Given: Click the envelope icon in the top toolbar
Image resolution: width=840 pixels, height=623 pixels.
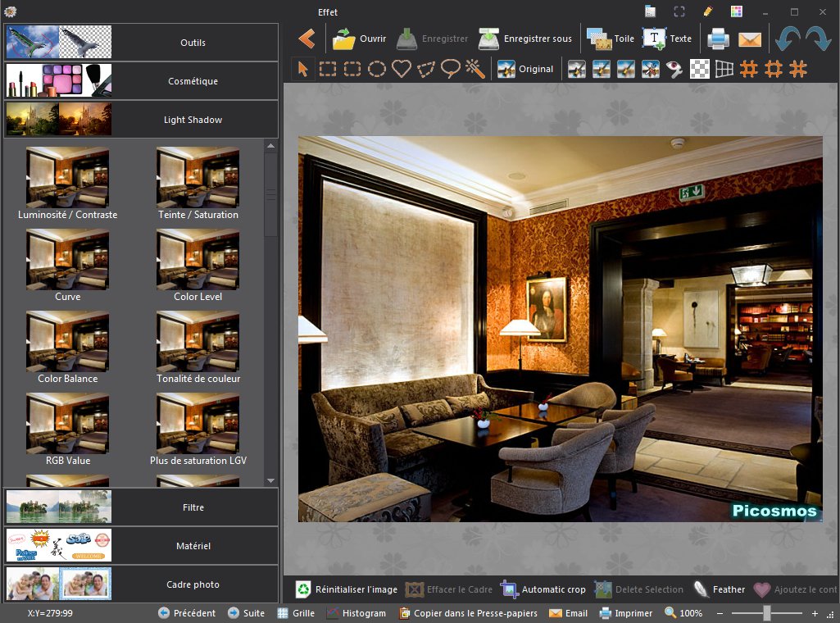Looking at the screenshot, I should coord(750,39).
